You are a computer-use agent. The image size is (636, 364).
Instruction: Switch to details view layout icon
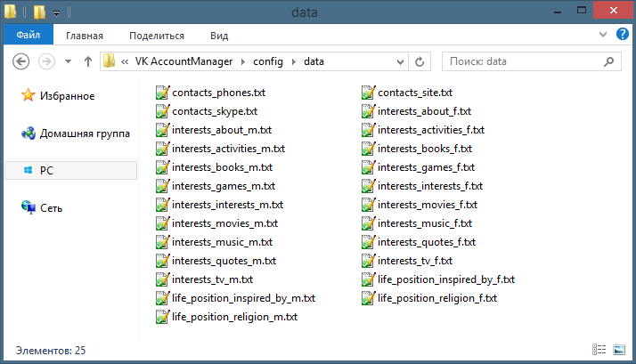(599, 350)
